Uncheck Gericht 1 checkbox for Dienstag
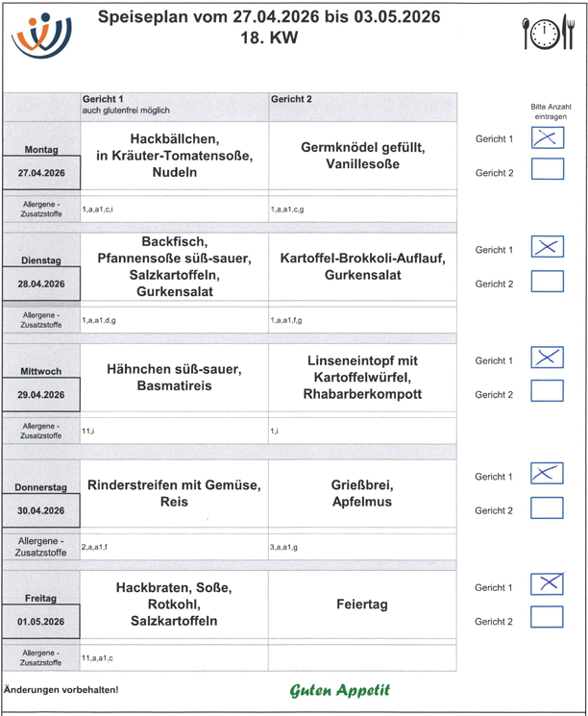 (x=547, y=248)
